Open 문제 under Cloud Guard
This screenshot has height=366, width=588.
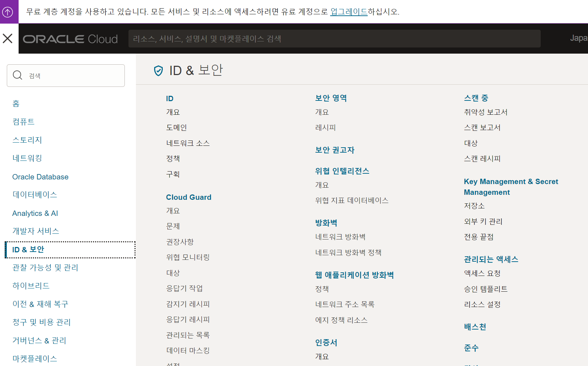173,226
